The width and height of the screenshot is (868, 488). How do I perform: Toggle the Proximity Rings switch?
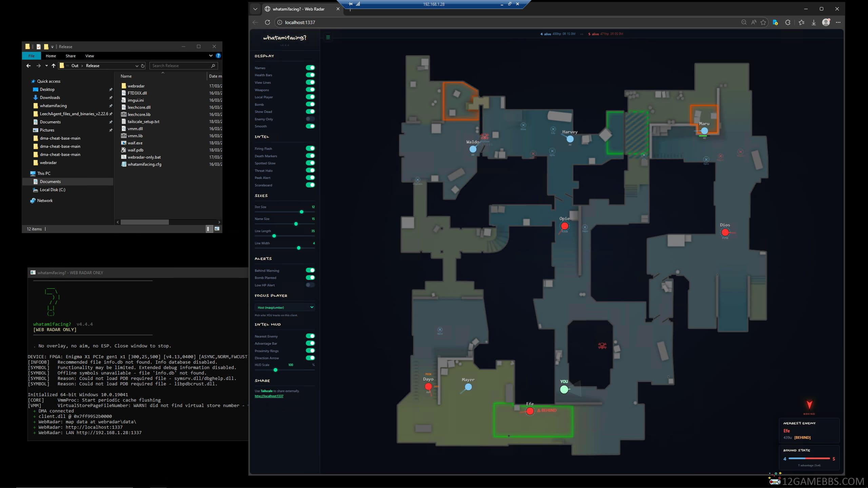(x=310, y=351)
